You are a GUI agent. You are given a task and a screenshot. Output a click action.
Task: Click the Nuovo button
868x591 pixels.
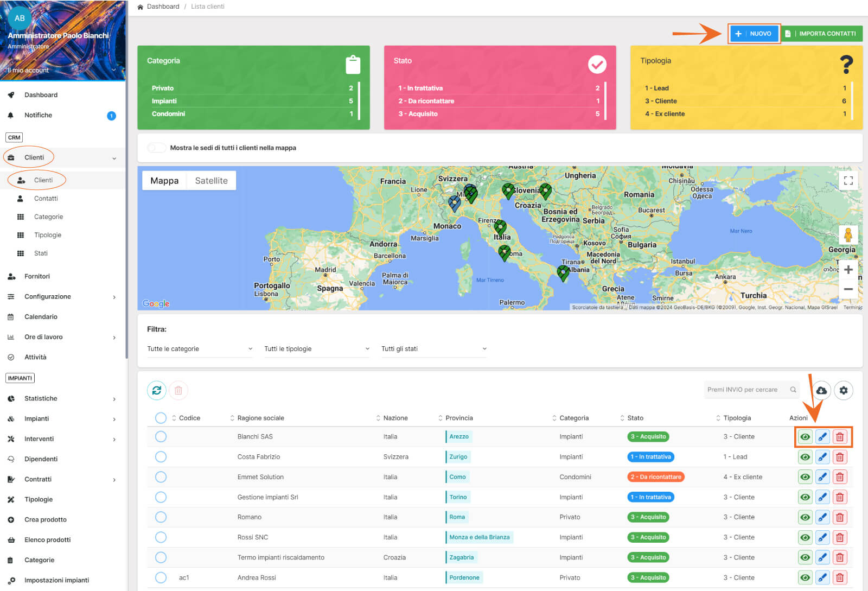tap(754, 34)
